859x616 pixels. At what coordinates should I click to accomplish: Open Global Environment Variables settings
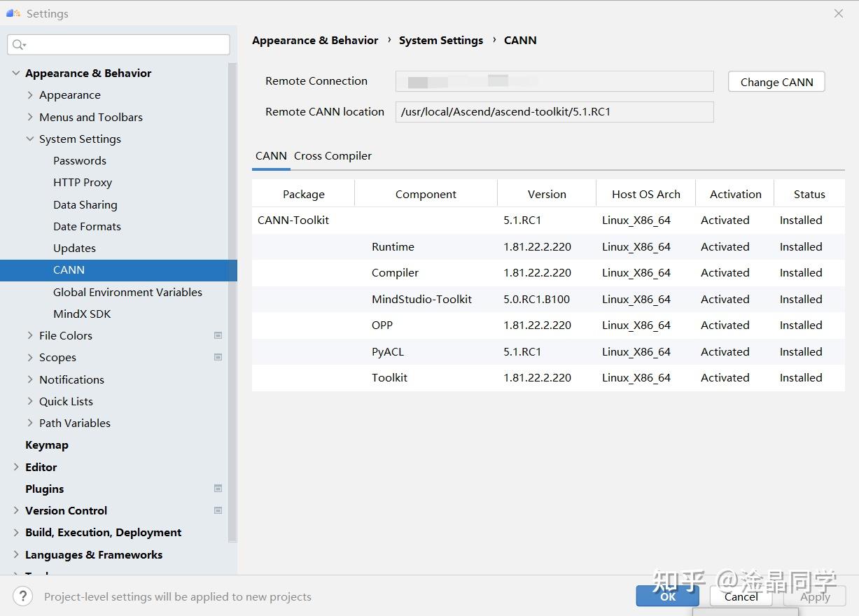(x=127, y=292)
